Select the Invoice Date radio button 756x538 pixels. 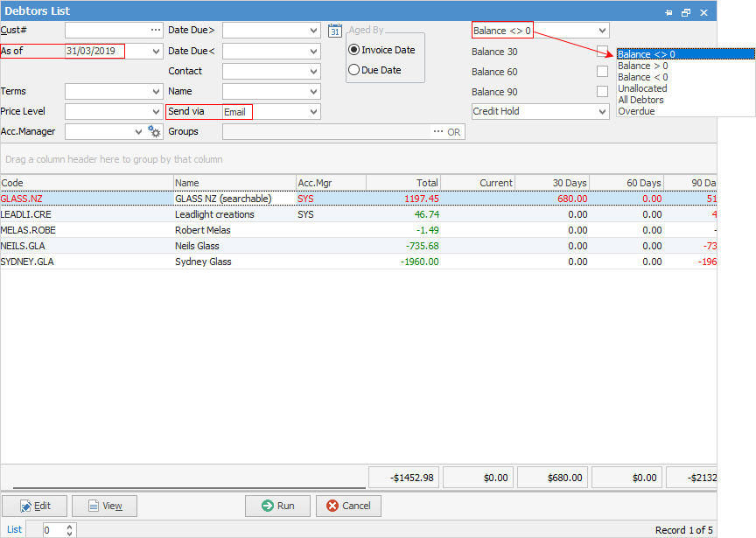coord(354,50)
